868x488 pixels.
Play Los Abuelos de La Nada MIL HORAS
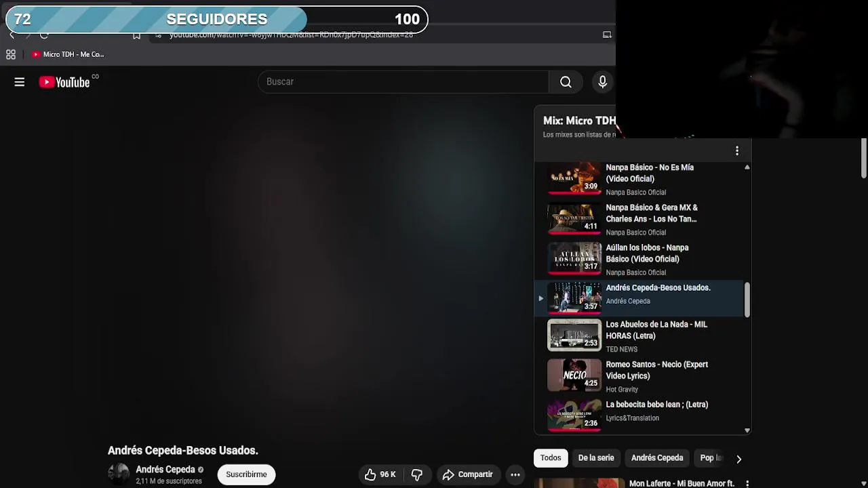(x=656, y=330)
